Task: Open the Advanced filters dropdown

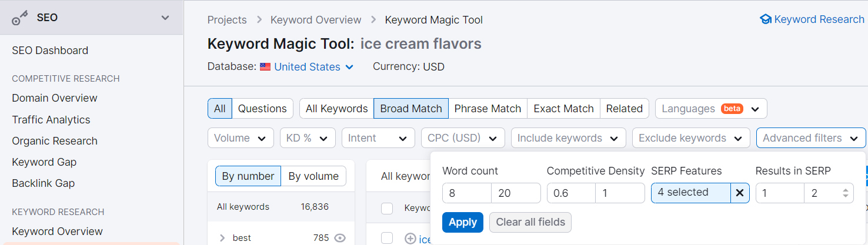Action: click(x=811, y=138)
